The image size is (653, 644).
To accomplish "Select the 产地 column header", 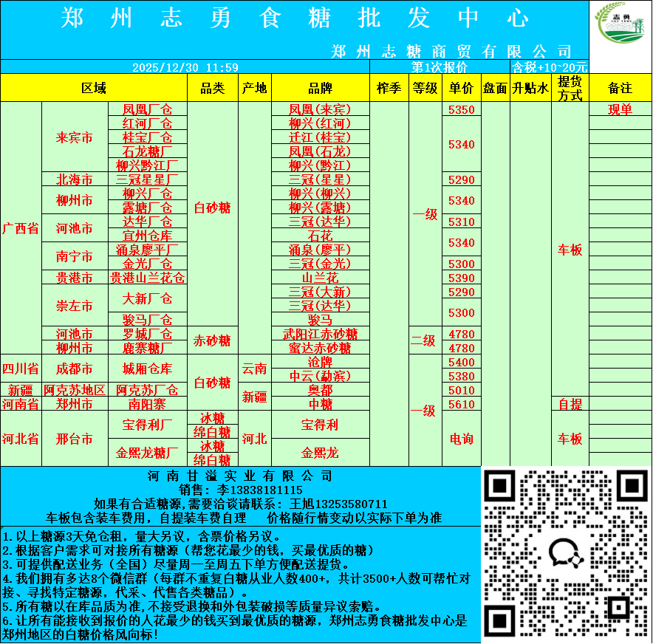I will click(x=255, y=88).
